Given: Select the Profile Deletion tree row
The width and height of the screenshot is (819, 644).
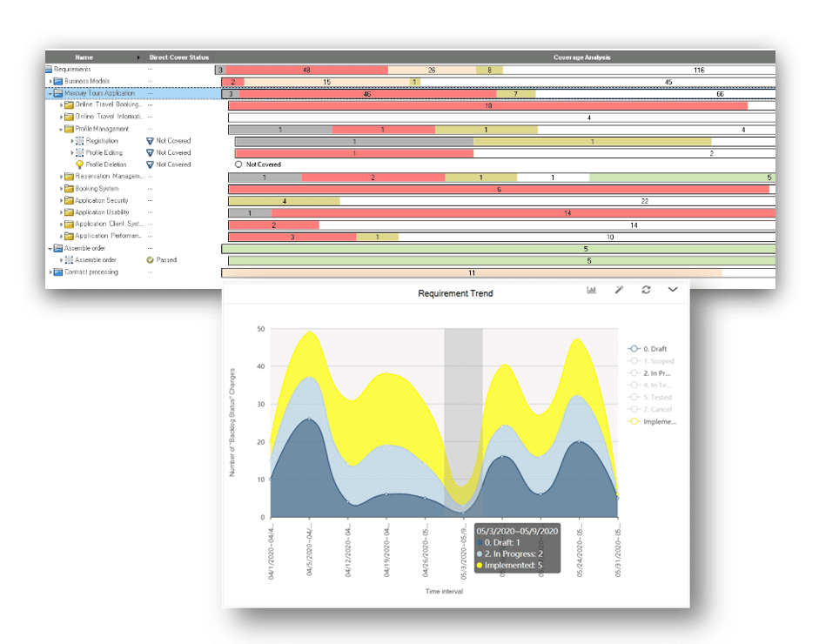Looking at the screenshot, I should (x=106, y=164).
